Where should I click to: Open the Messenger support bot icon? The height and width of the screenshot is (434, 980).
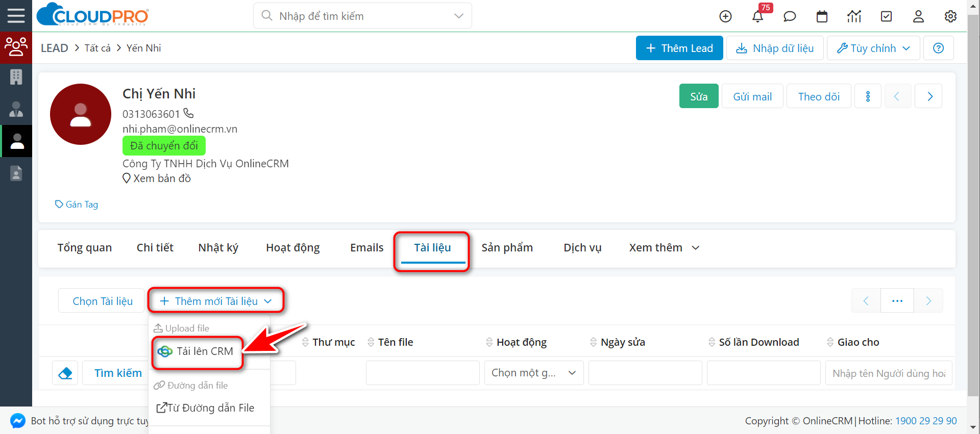18,421
